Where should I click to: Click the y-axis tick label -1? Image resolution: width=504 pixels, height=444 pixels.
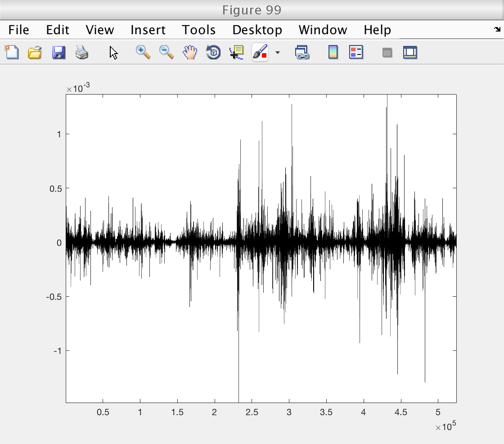point(58,351)
